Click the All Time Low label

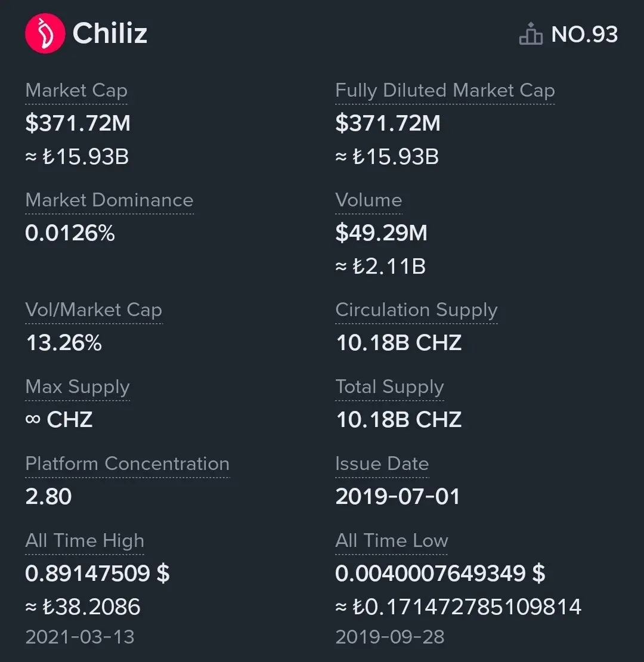(x=392, y=541)
